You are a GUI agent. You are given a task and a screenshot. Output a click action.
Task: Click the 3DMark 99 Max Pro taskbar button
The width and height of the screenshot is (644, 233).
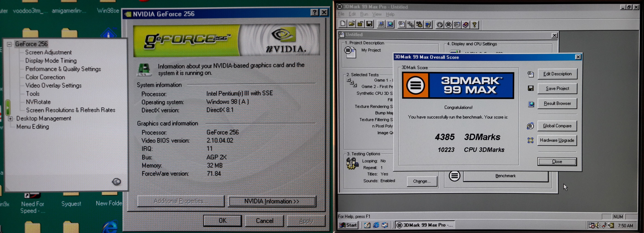[x=425, y=225]
